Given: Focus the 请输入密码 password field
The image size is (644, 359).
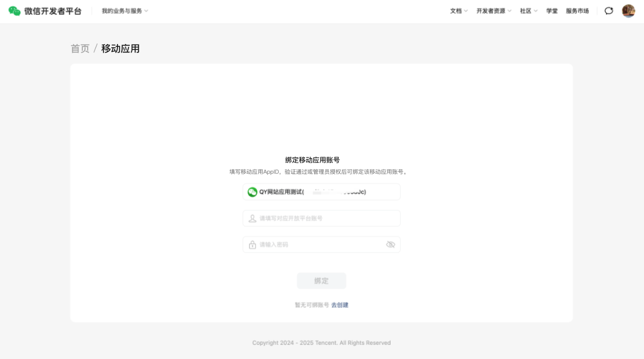Looking at the screenshot, I should pos(318,245).
